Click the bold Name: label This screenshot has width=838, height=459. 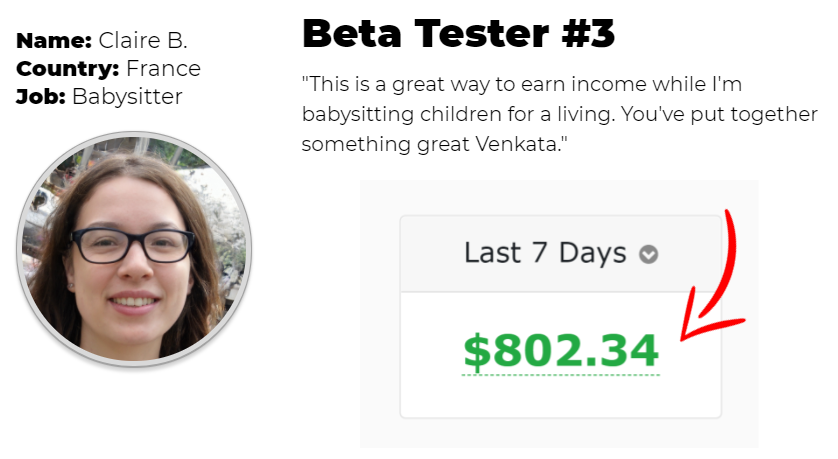[54, 41]
